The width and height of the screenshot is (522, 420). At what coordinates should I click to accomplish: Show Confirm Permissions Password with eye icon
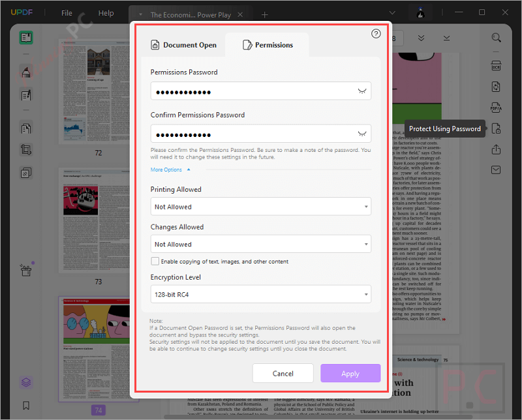[362, 134]
